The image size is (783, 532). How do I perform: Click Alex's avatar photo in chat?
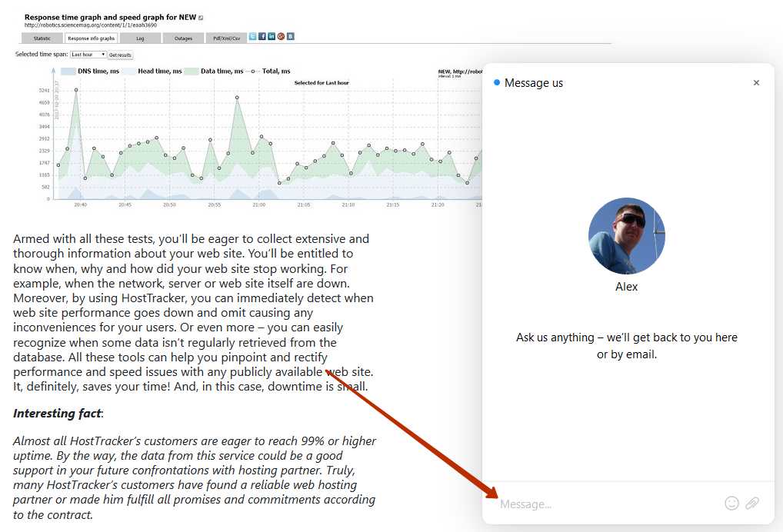(627, 236)
